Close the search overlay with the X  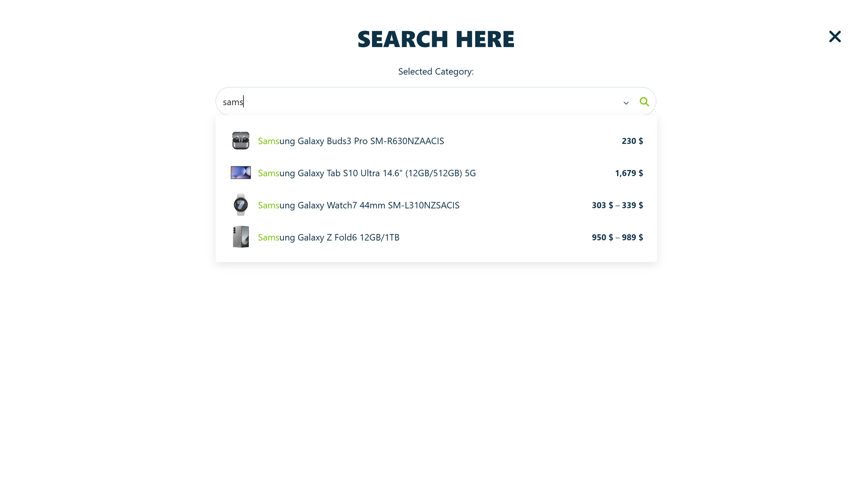point(834,36)
